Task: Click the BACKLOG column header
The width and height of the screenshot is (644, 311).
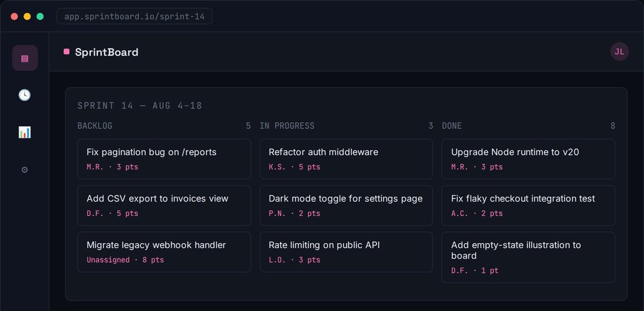Action: click(95, 126)
